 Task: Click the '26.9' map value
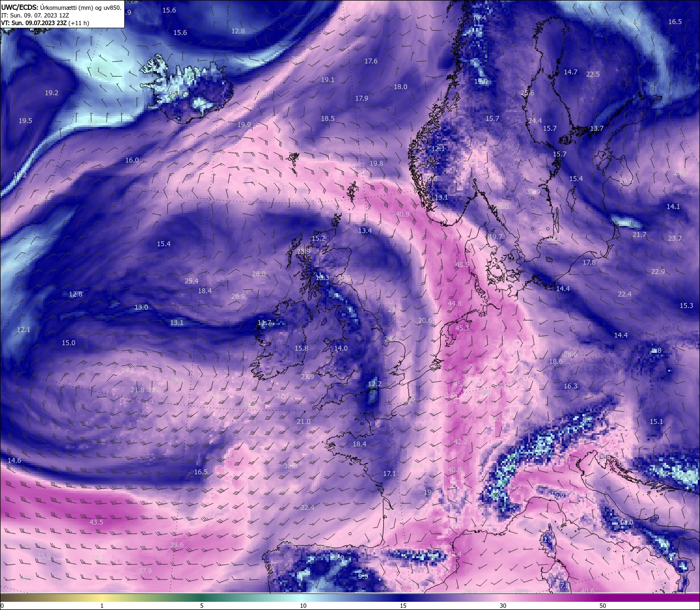coord(238,297)
